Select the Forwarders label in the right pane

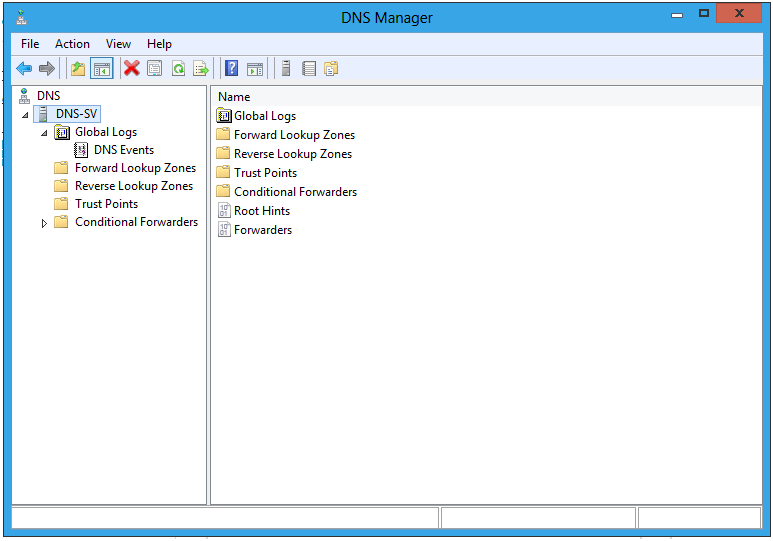coord(263,229)
